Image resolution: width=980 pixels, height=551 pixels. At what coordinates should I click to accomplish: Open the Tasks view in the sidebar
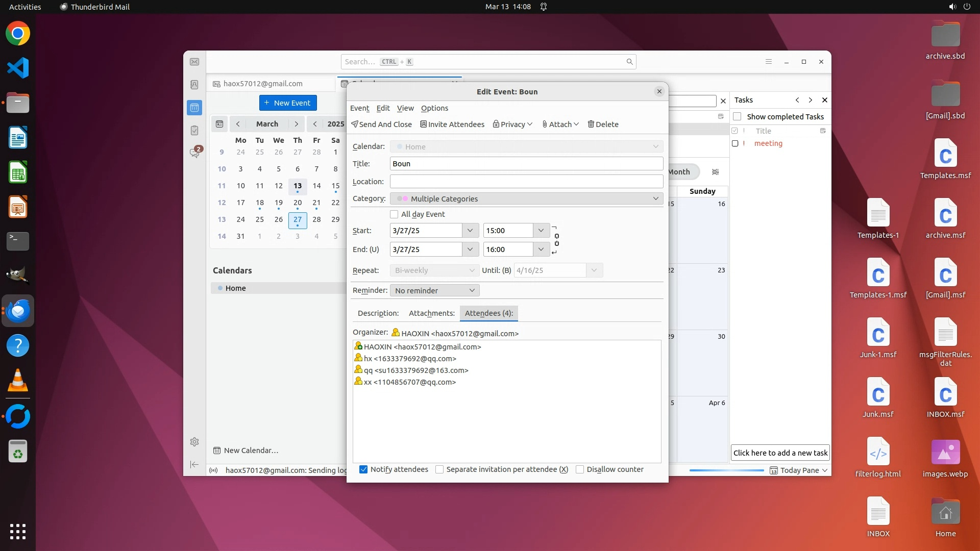[x=194, y=131]
